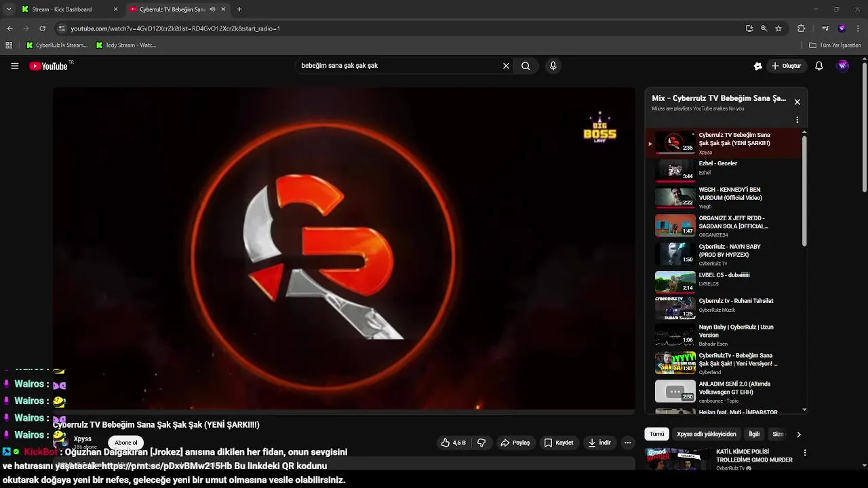Clear the search box with the X
This screenshot has height=488, width=868.
[x=506, y=66]
